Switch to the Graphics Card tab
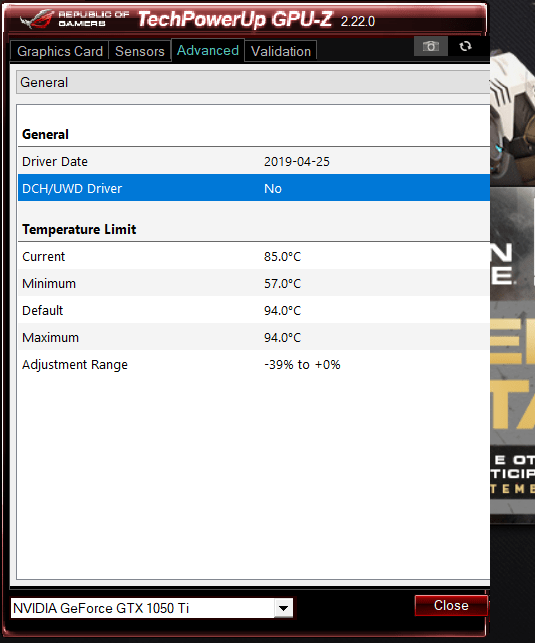This screenshot has height=643, width=535. [x=59, y=51]
